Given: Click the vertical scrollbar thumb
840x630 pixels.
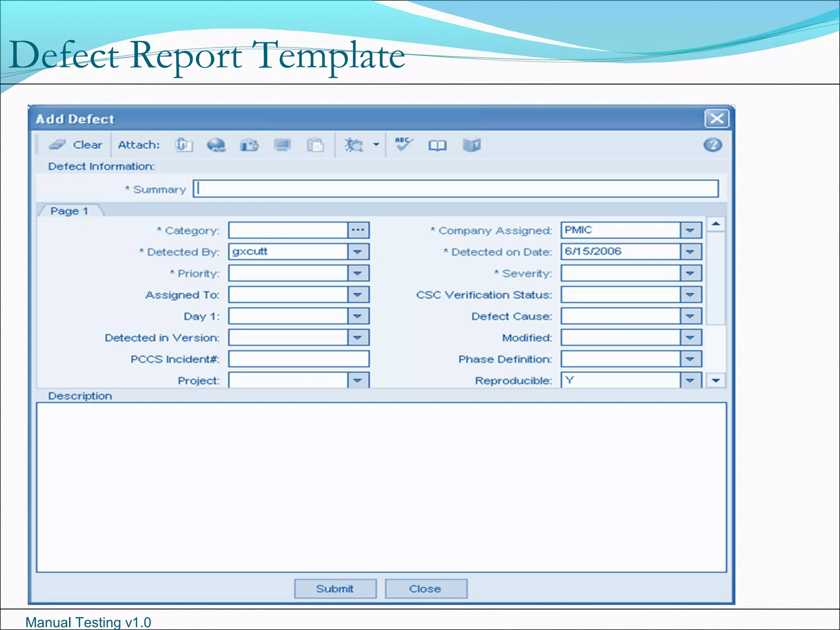Looking at the screenshot, I should click(x=716, y=278).
